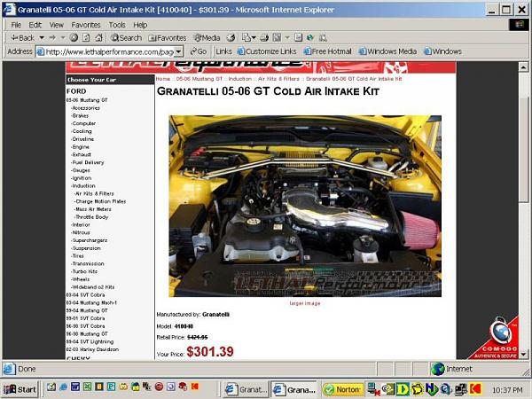This screenshot has height=399, width=532.
Task: Select Air Kits & Filters subcategory
Action: (x=94, y=193)
